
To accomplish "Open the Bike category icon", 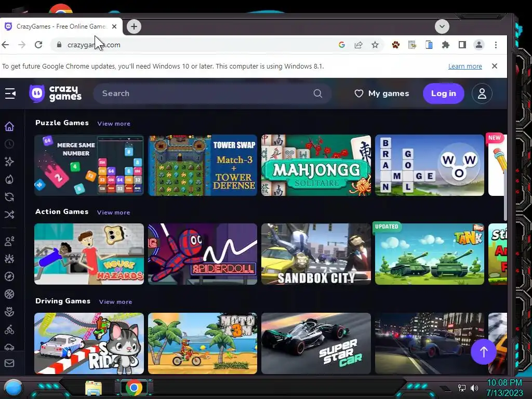I will 9,329.
